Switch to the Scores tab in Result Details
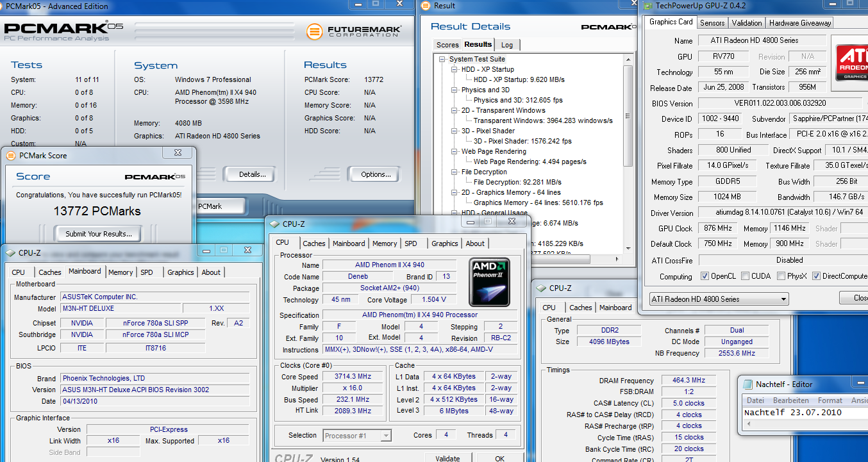The height and width of the screenshot is (462, 868). coord(447,45)
